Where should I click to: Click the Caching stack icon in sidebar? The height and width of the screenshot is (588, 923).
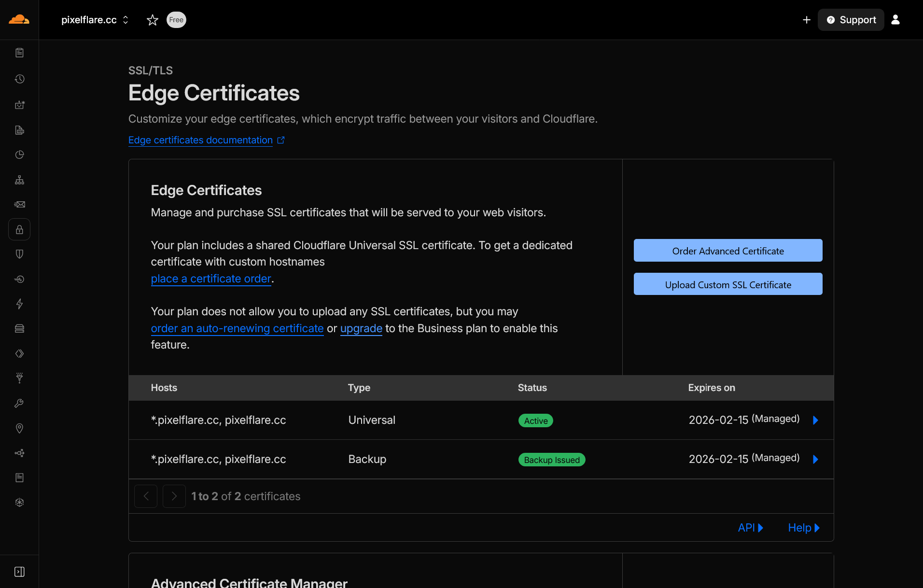pyautogui.click(x=19, y=329)
